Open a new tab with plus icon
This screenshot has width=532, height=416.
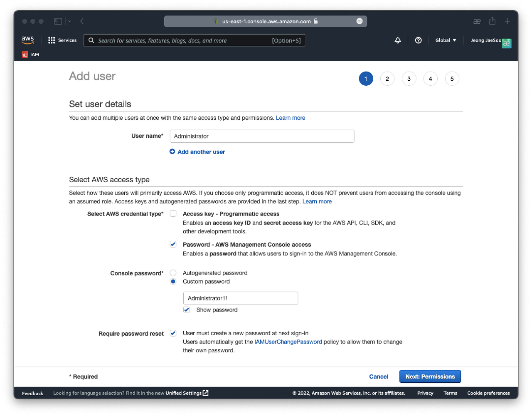pyautogui.click(x=507, y=21)
